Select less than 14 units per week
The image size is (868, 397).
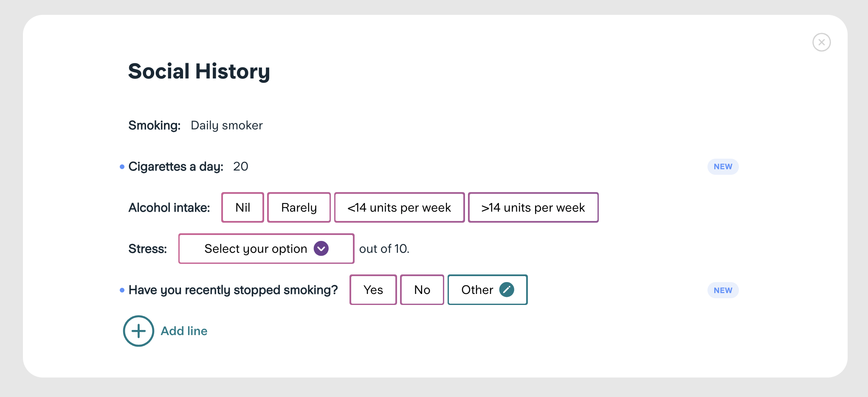pyautogui.click(x=399, y=207)
